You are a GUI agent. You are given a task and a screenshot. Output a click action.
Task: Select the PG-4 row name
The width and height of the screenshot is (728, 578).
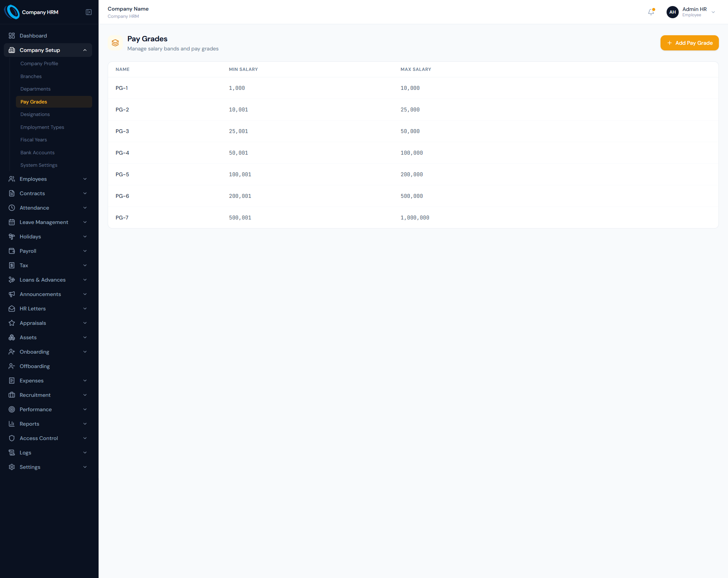[x=122, y=153]
